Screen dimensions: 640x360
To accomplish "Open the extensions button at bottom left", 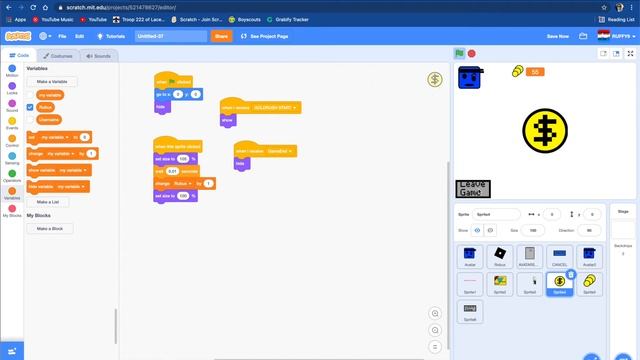I will [x=12, y=351].
